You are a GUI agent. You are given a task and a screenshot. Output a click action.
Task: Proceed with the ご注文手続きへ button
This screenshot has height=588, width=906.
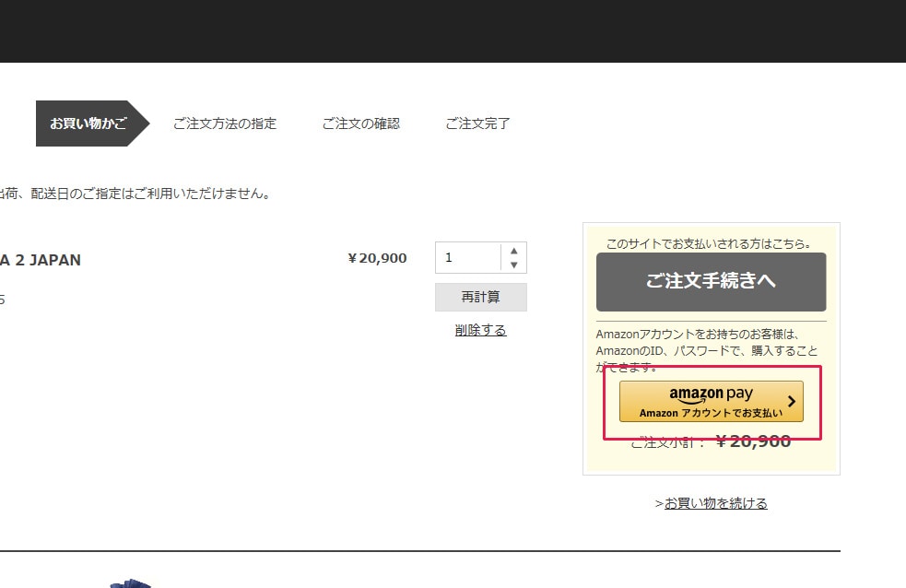pyautogui.click(x=711, y=281)
